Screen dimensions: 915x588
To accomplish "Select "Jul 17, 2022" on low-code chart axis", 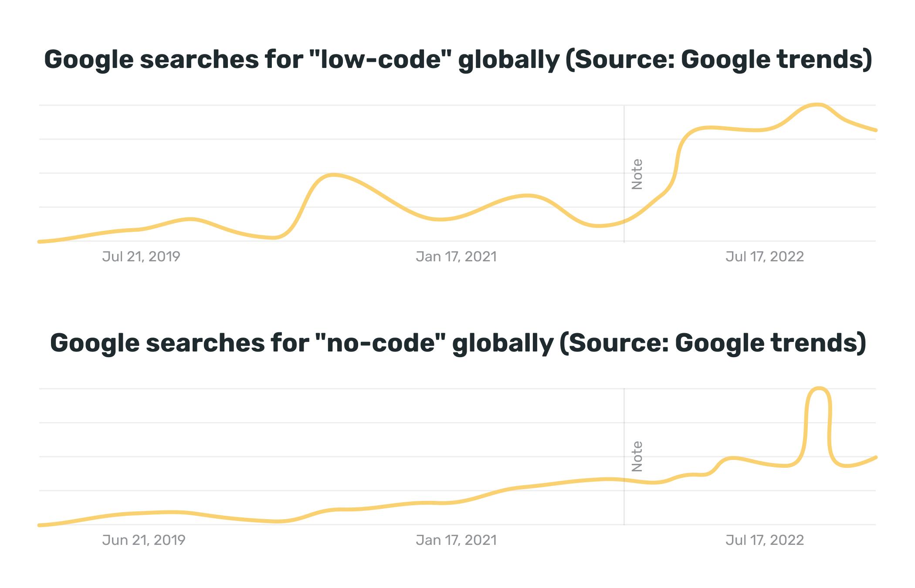I will (x=765, y=257).
